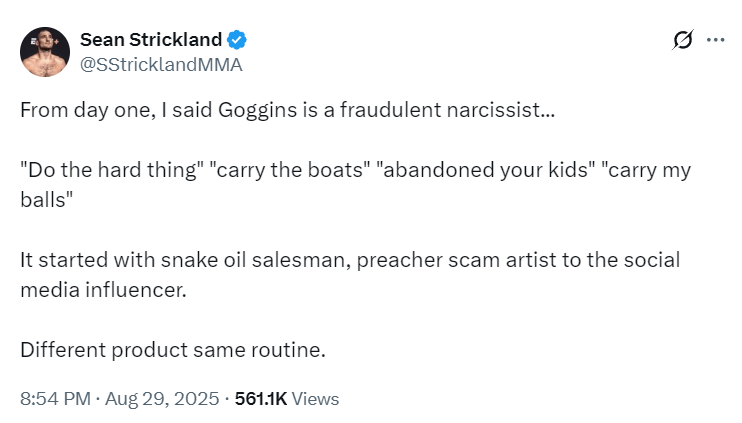
Task: Click the word Views
Action: [x=316, y=398]
